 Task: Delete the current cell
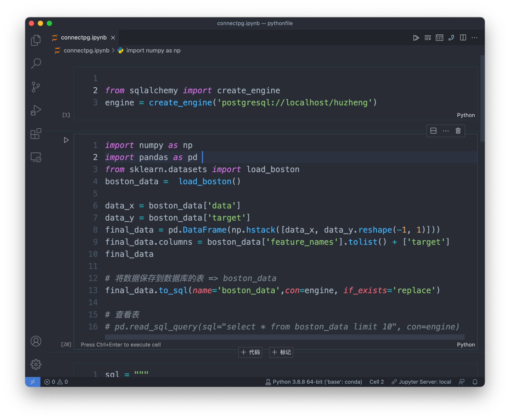458,131
